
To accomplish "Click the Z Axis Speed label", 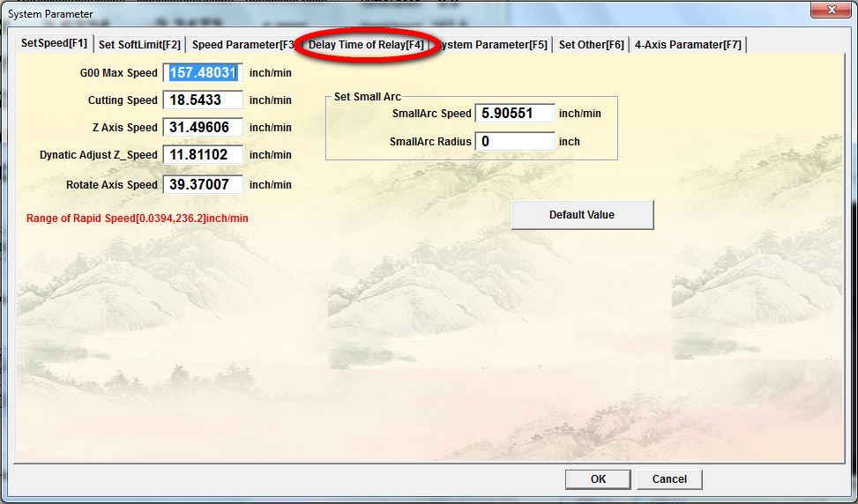I will pyautogui.click(x=124, y=128).
